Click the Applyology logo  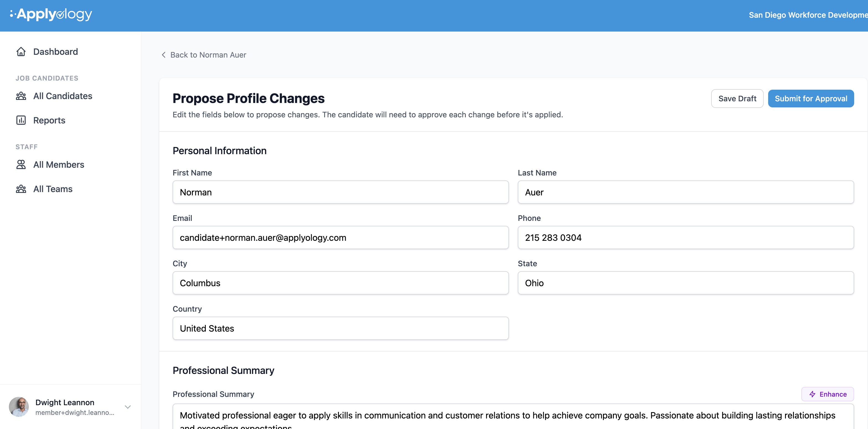(51, 14)
